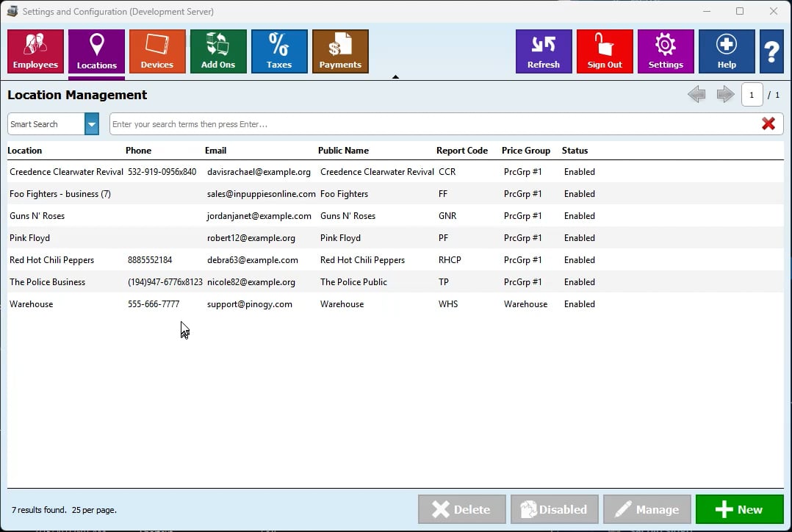Image resolution: width=792 pixels, height=532 pixels.
Task: Click the Delete button
Action: (461, 509)
